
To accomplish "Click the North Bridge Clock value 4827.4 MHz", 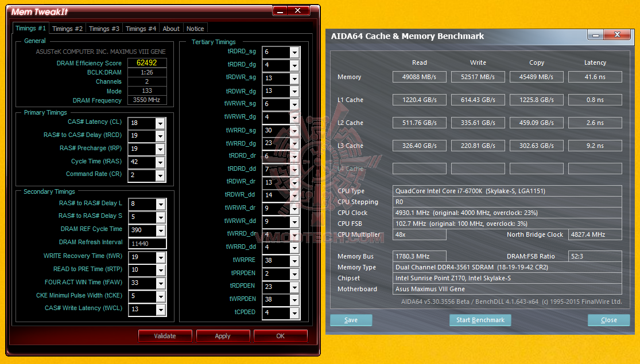I will tap(595, 234).
